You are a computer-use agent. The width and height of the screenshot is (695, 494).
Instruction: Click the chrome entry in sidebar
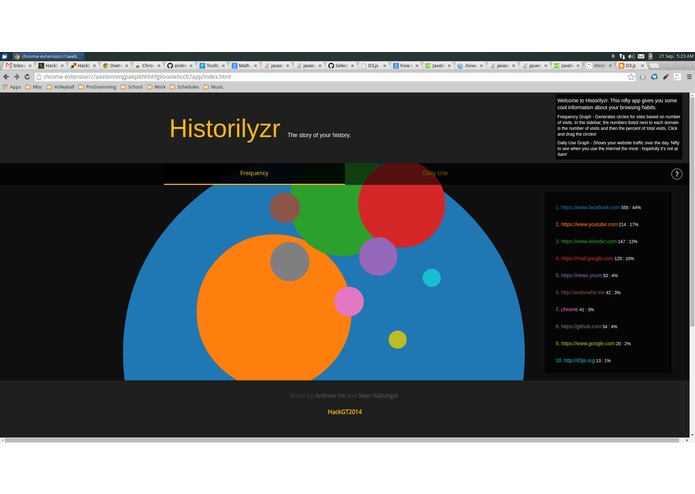(x=569, y=309)
